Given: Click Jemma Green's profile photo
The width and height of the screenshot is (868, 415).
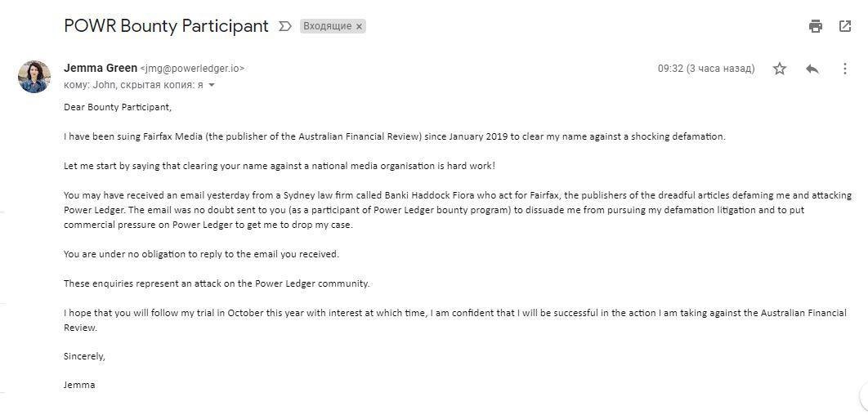Looking at the screenshot, I should pos(34,76).
